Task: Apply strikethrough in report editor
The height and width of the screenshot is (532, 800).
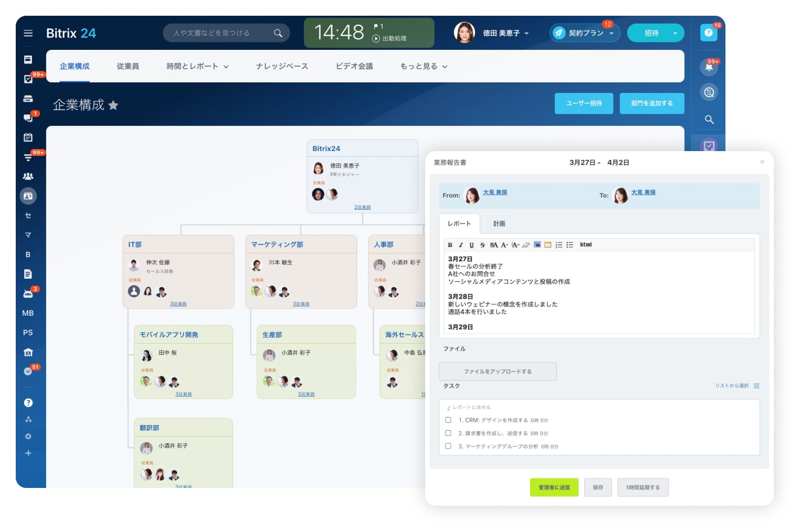Action: click(x=482, y=245)
